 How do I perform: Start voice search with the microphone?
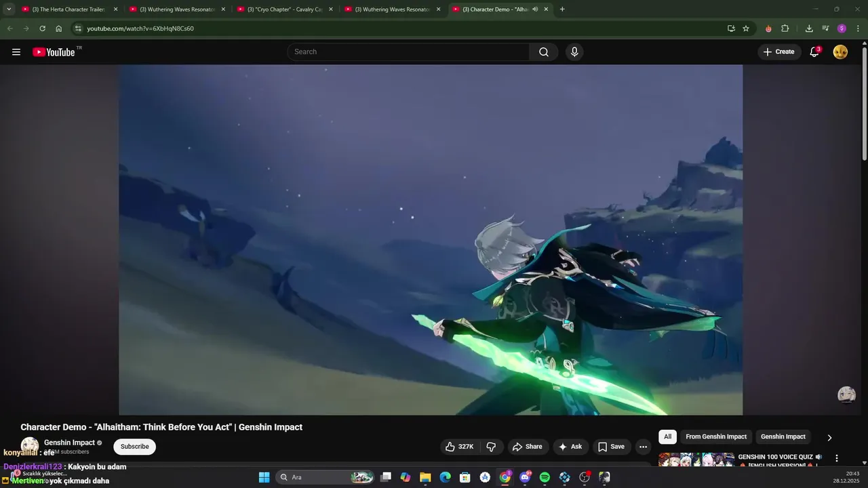[574, 52]
